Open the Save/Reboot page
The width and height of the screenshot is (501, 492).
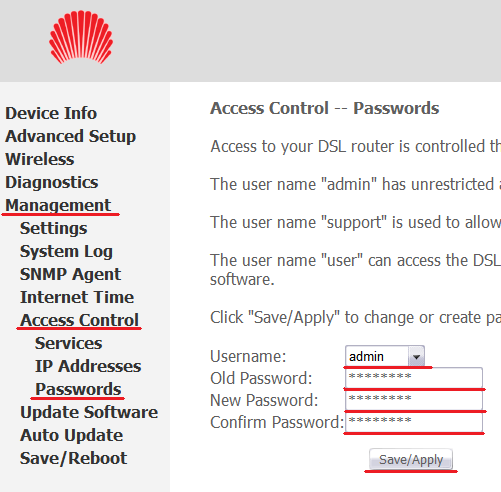click(73, 458)
